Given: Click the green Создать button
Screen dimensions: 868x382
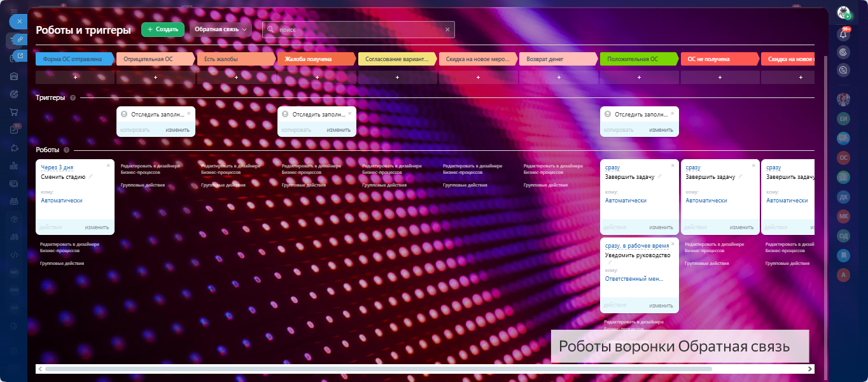Looking at the screenshot, I should pos(163,29).
